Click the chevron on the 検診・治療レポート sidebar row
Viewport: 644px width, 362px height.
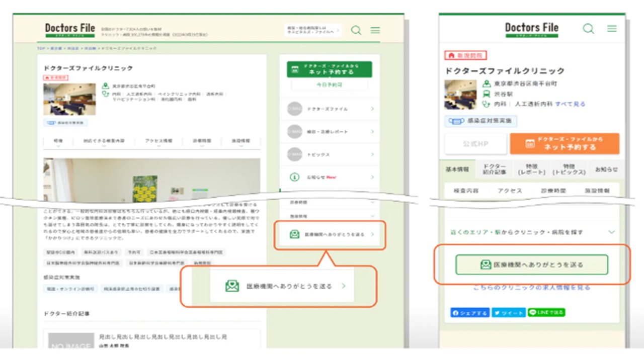372,131
